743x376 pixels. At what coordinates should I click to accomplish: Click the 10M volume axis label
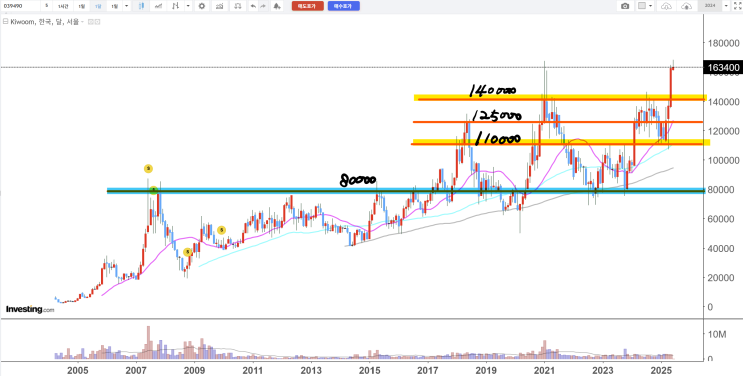pos(717,335)
